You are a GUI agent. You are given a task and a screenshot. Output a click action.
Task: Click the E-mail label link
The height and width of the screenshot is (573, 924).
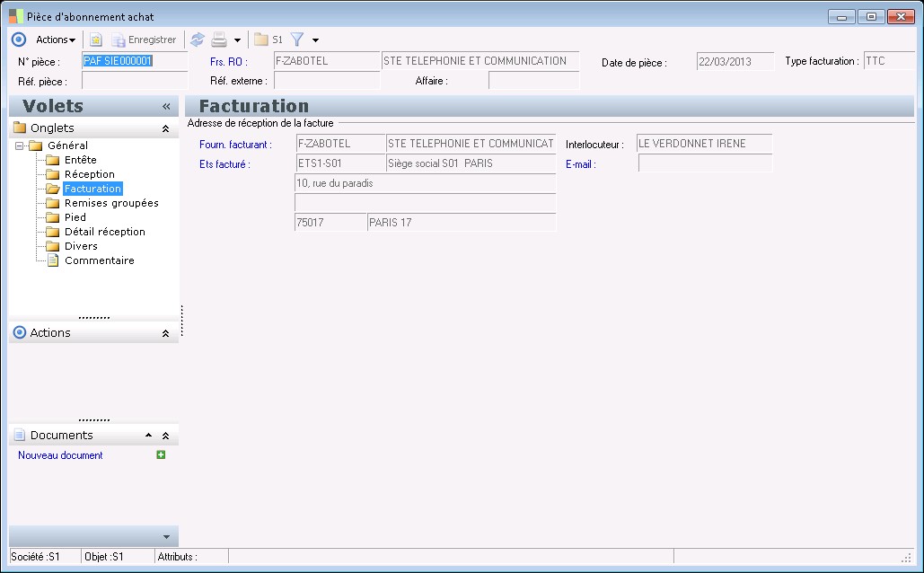pos(580,164)
